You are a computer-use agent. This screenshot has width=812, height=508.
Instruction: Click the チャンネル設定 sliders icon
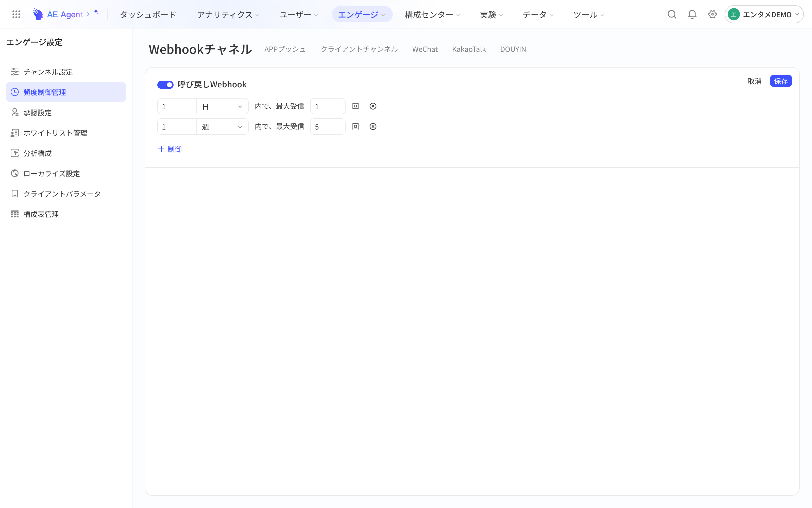pos(15,72)
